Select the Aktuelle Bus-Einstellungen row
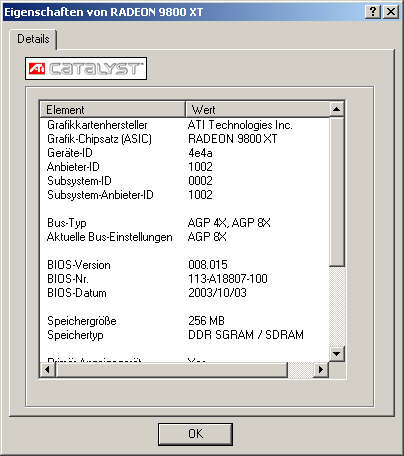The image size is (404, 456). 184,237
